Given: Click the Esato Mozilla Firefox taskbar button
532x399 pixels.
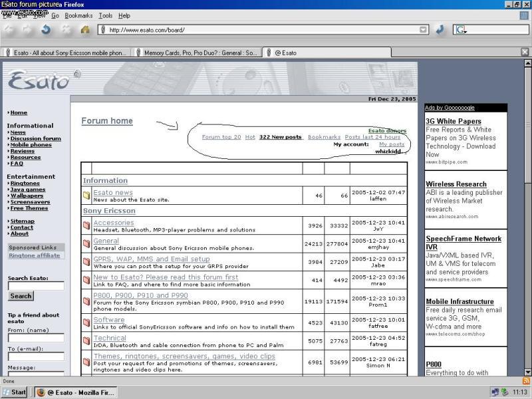Looking at the screenshot, I should [76, 392].
